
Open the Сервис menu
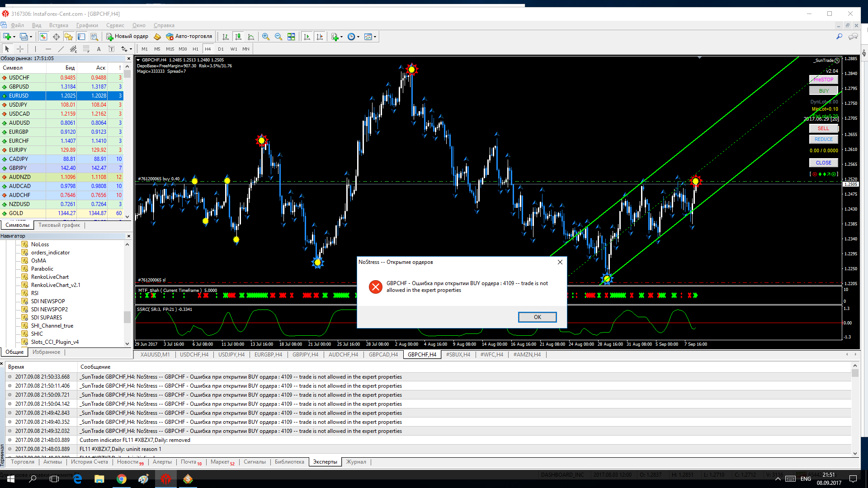(x=115, y=25)
